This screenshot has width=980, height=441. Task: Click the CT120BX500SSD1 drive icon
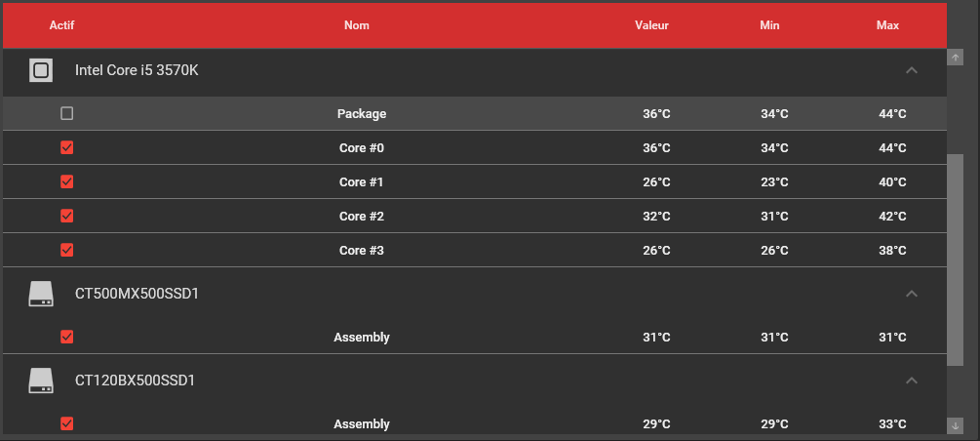[41, 381]
